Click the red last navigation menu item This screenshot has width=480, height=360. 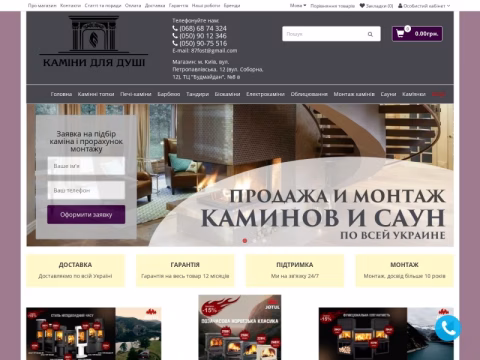click(x=438, y=94)
